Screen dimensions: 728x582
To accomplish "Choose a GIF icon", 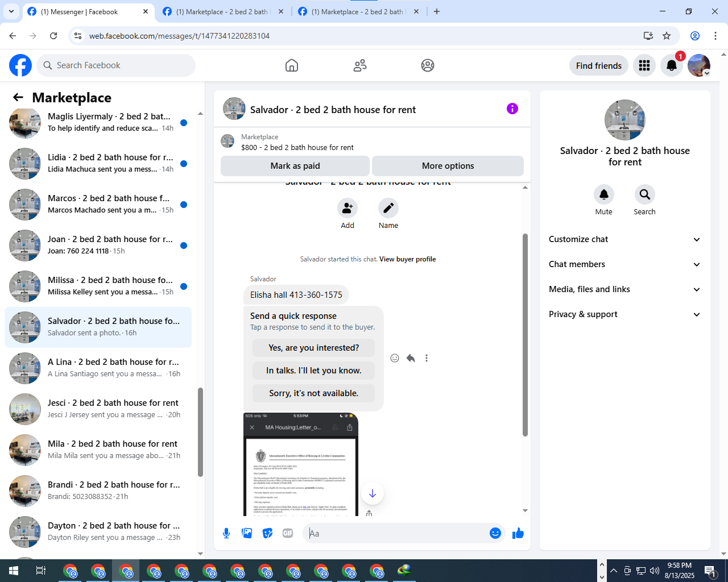I will (288, 533).
